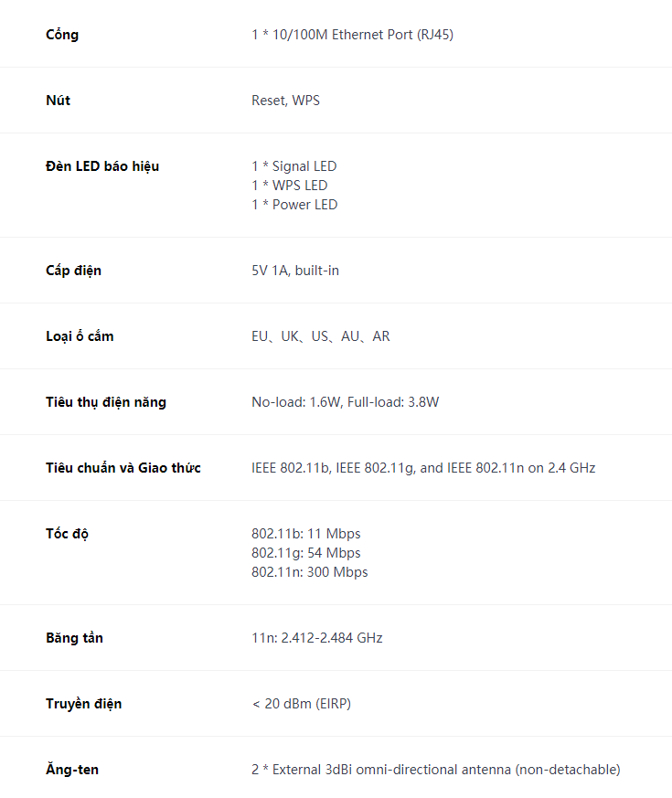This screenshot has width=672, height=798.
Task: Click the "Reset, WPS" value text
Action: click(x=285, y=101)
